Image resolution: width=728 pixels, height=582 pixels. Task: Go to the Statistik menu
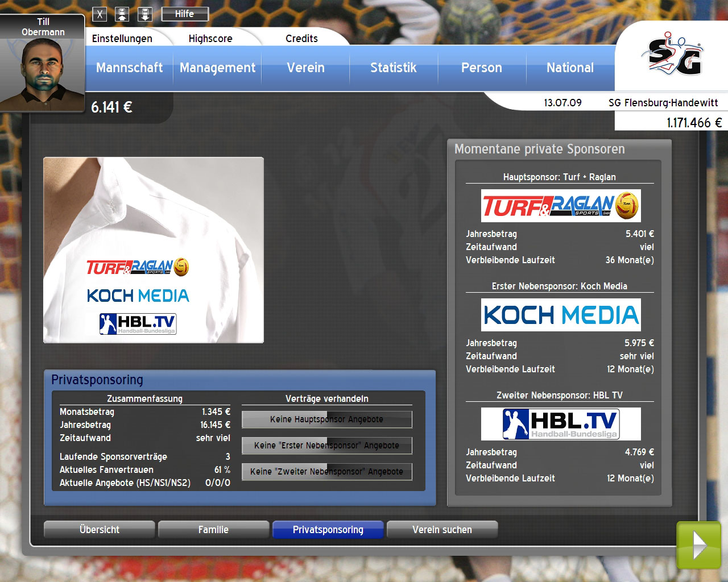393,68
